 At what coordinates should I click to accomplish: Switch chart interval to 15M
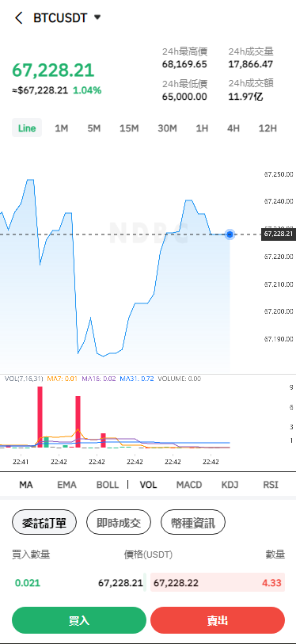(129, 128)
